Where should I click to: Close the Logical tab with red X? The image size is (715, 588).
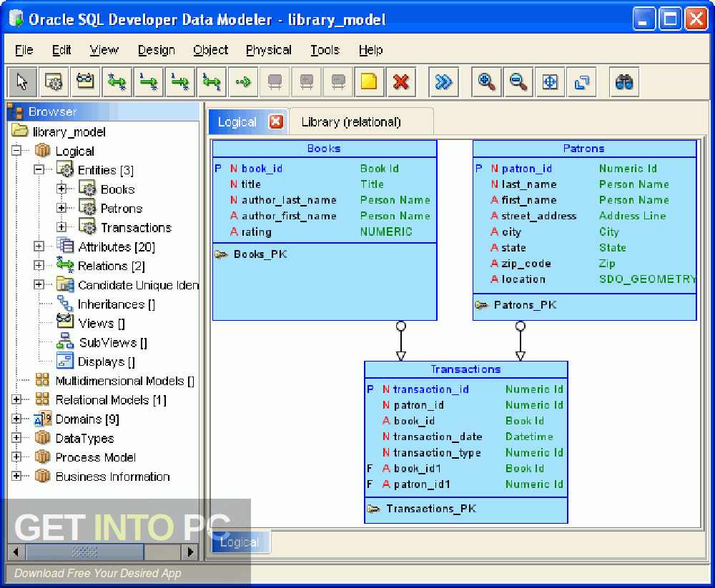[276, 121]
